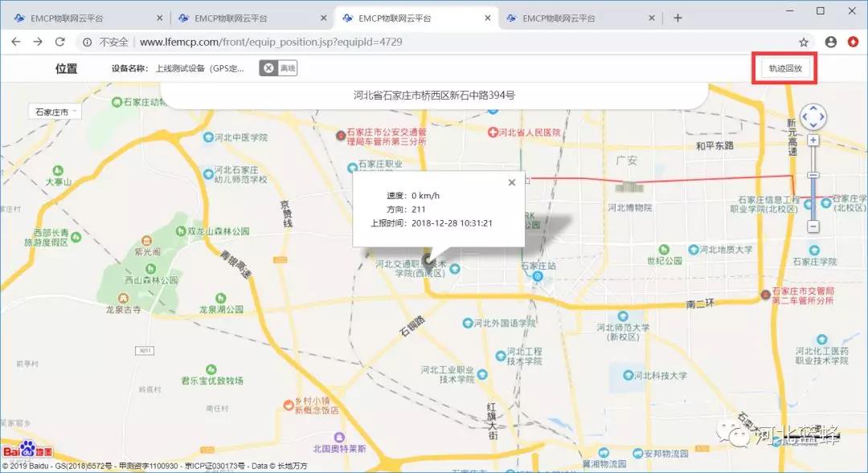Close the speed info popup window
The image size is (868, 473).
coord(512,182)
